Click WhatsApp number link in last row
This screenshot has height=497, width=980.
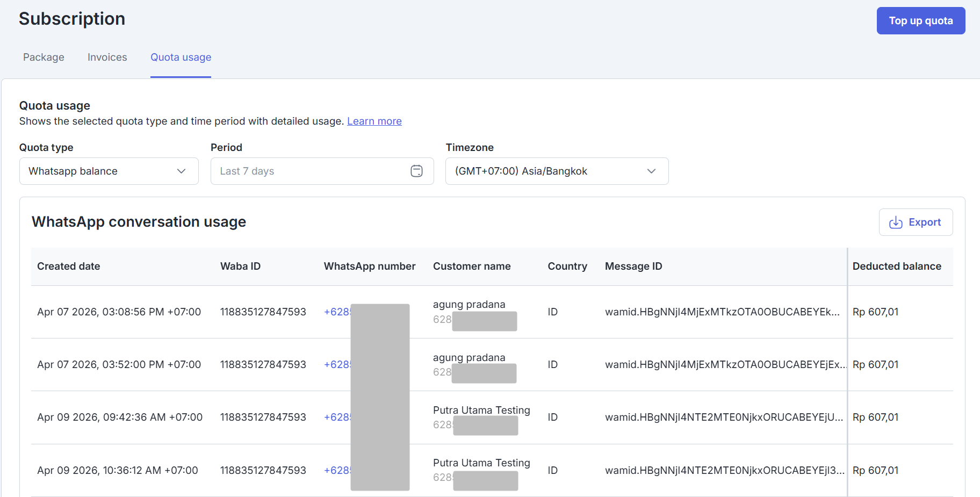pos(337,471)
